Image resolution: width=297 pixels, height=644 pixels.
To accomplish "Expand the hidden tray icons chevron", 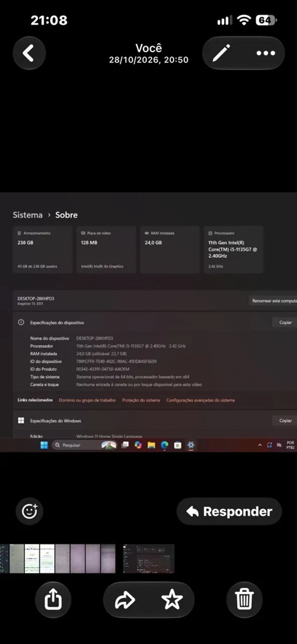I will [260, 445].
